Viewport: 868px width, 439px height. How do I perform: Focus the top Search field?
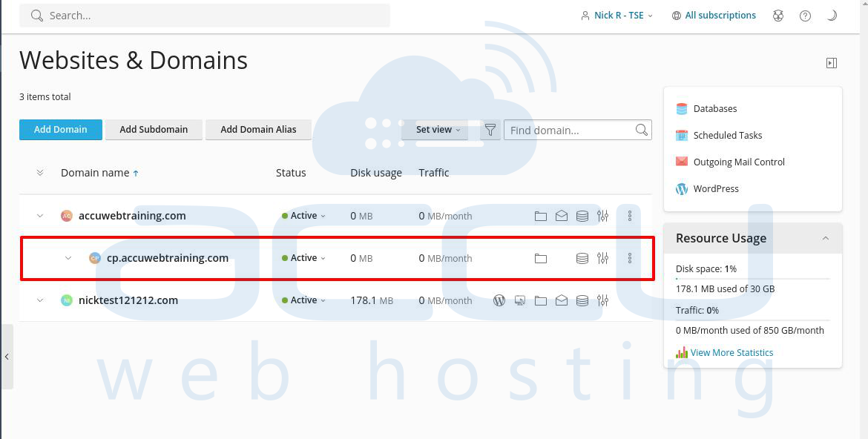pos(205,16)
